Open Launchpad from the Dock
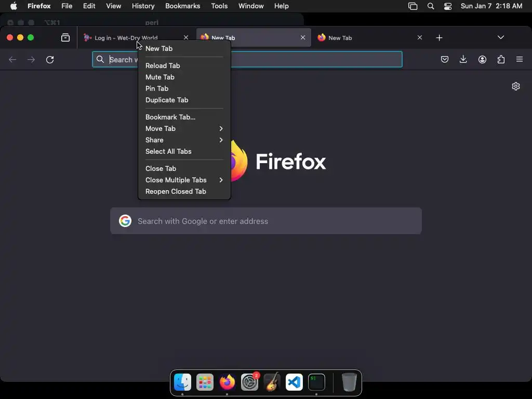 click(205, 382)
